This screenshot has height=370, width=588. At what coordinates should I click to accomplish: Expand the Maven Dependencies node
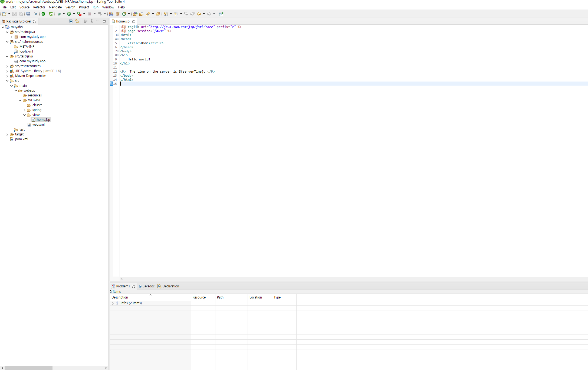click(x=7, y=76)
